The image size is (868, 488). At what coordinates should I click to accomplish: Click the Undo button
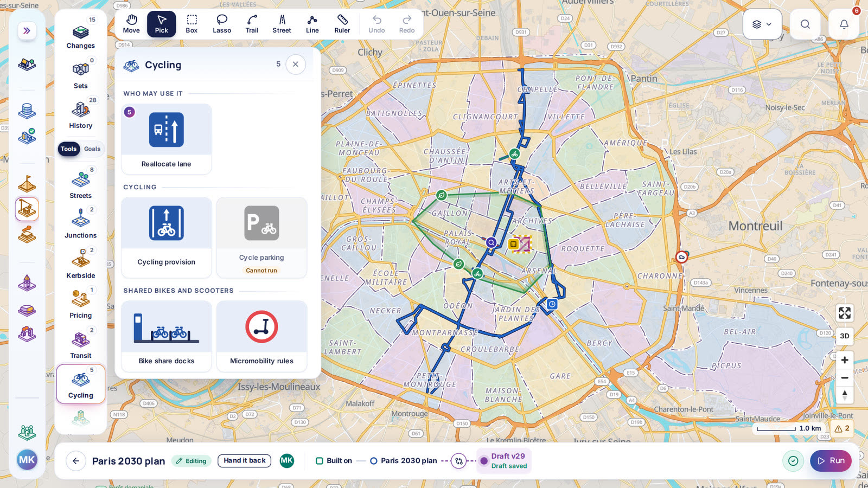pos(376,24)
